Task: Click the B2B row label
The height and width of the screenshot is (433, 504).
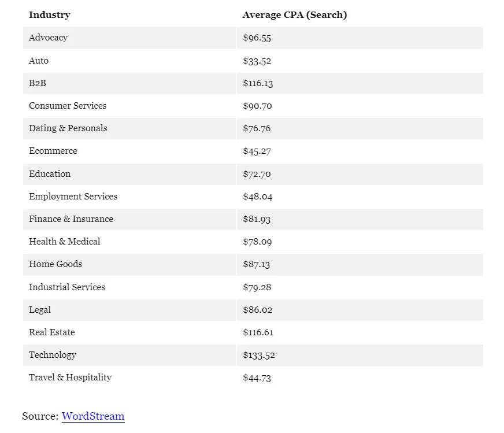Action: (38, 83)
